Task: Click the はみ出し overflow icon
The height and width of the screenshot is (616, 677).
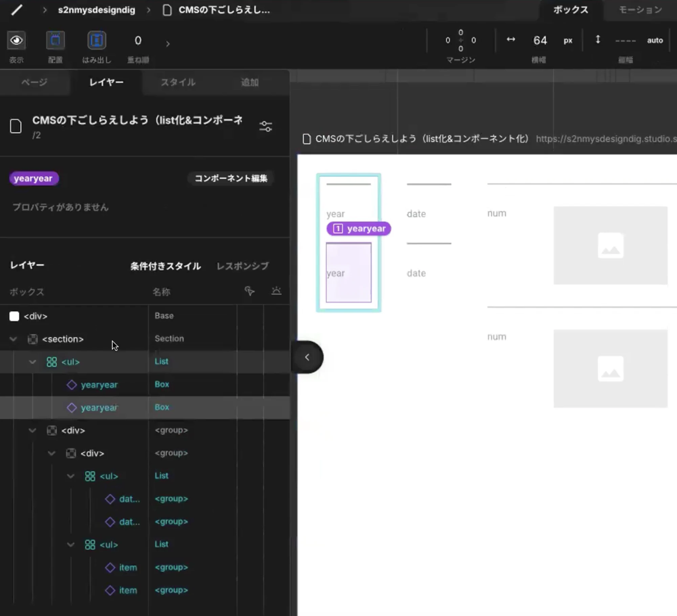Action: [x=97, y=41]
